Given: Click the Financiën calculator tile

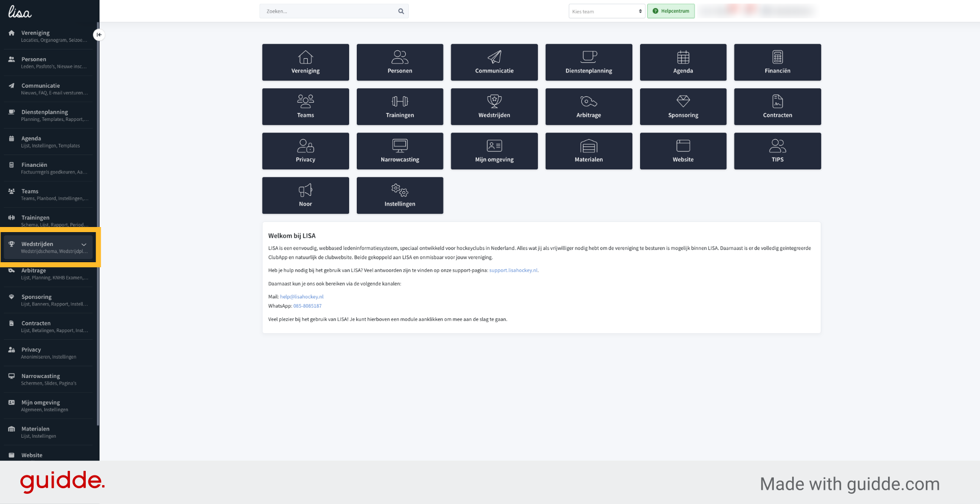Looking at the screenshot, I should (x=777, y=62).
